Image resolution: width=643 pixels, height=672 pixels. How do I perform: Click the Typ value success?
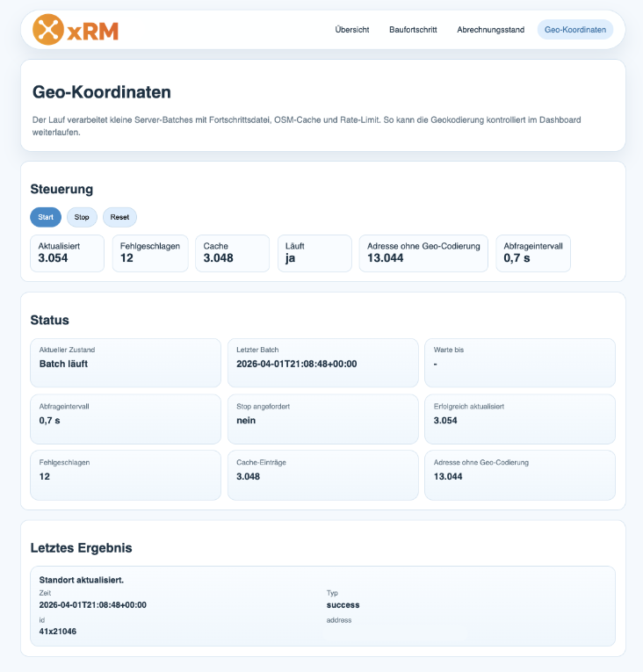click(343, 604)
